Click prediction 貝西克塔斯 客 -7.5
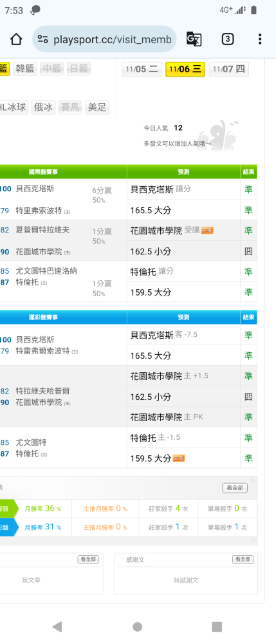The width and height of the screenshot is (276, 644). point(164,335)
